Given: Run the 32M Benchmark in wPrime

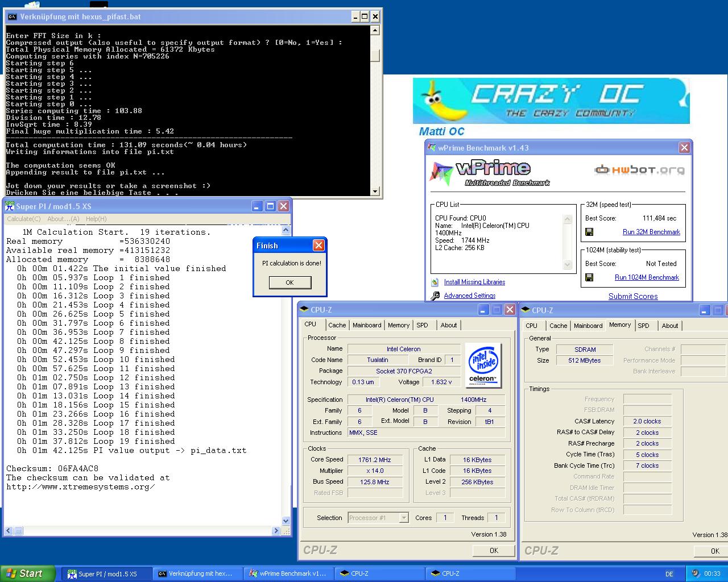Looking at the screenshot, I should click(651, 232).
